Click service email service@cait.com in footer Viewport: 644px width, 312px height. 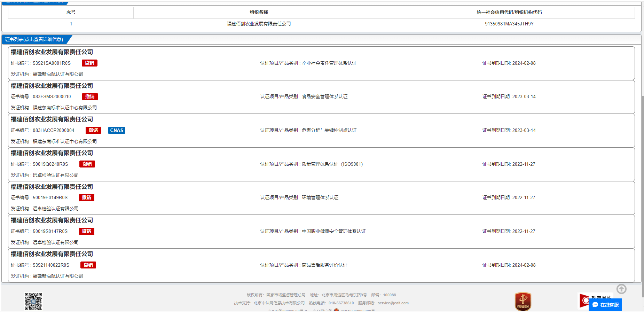pyautogui.click(x=393, y=303)
